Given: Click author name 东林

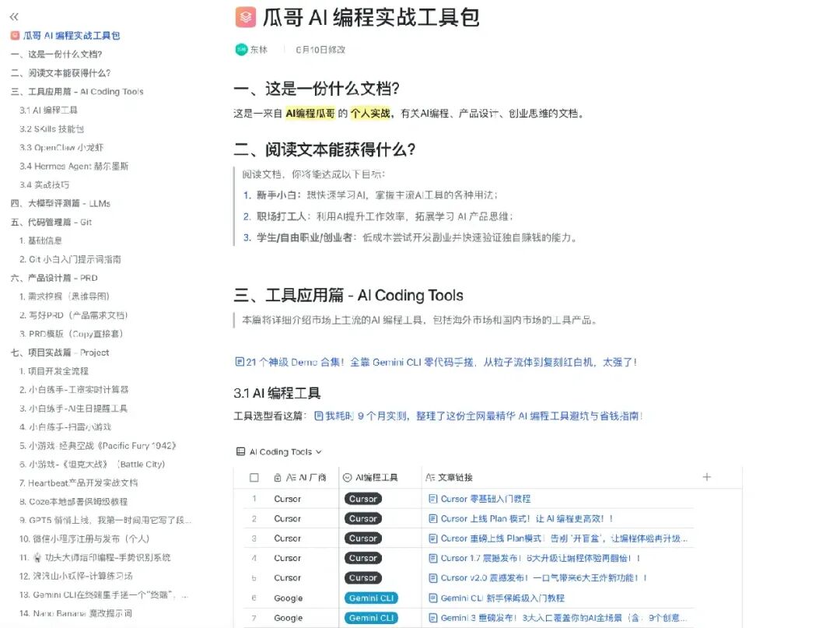Looking at the screenshot, I should (x=259, y=49).
